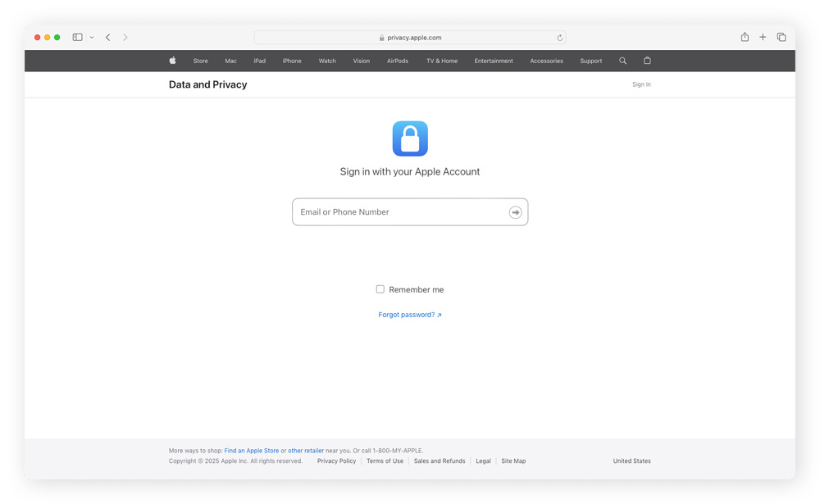Image resolution: width=820 pixels, height=504 pixels.
Task: Click the green fullscreen window button
Action: [x=57, y=37]
